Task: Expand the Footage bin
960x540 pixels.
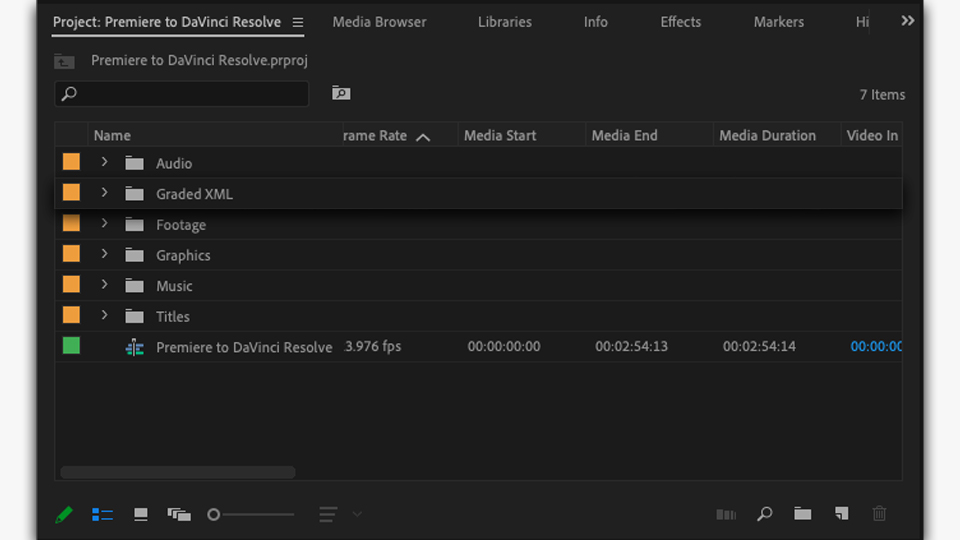Action: pos(104,225)
